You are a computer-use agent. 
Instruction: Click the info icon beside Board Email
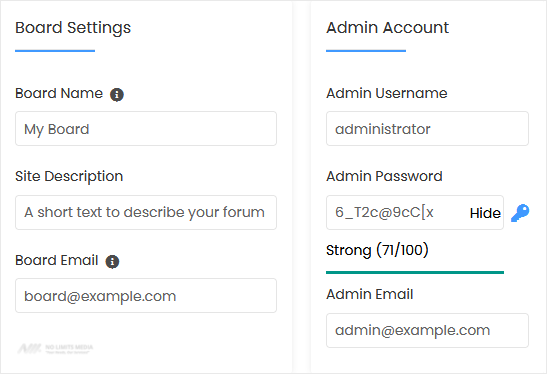pyautogui.click(x=112, y=261)
